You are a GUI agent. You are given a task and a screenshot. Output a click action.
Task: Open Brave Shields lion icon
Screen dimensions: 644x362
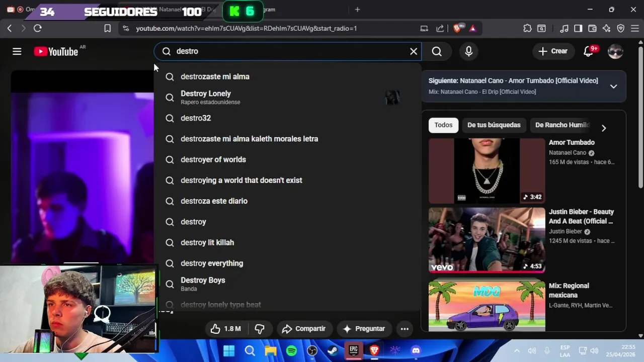point(457,28)
